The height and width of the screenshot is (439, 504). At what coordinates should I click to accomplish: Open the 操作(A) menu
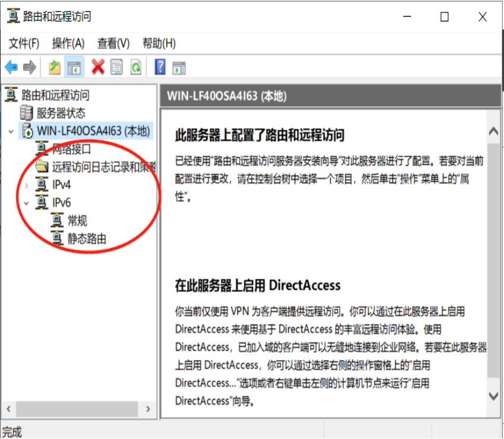pos(68,43)
